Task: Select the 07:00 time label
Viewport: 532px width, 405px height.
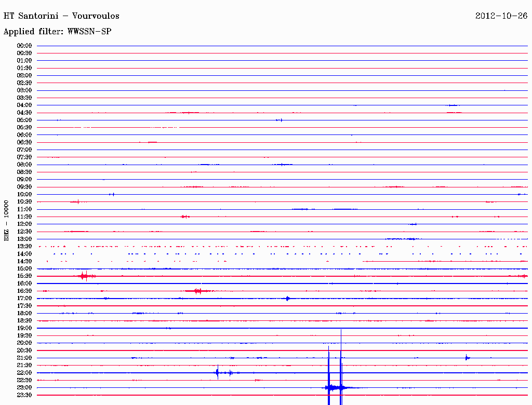Action: point(24,150)
